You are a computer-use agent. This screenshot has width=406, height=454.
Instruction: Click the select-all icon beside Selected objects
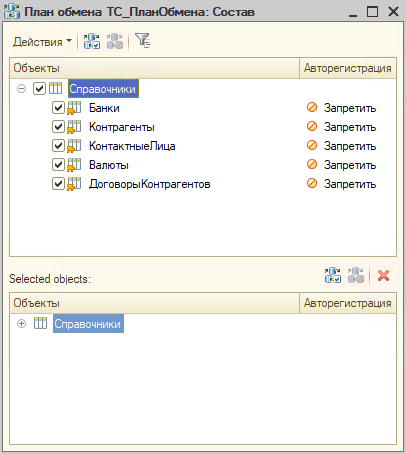pyautogui.click(x=333, y=275)
